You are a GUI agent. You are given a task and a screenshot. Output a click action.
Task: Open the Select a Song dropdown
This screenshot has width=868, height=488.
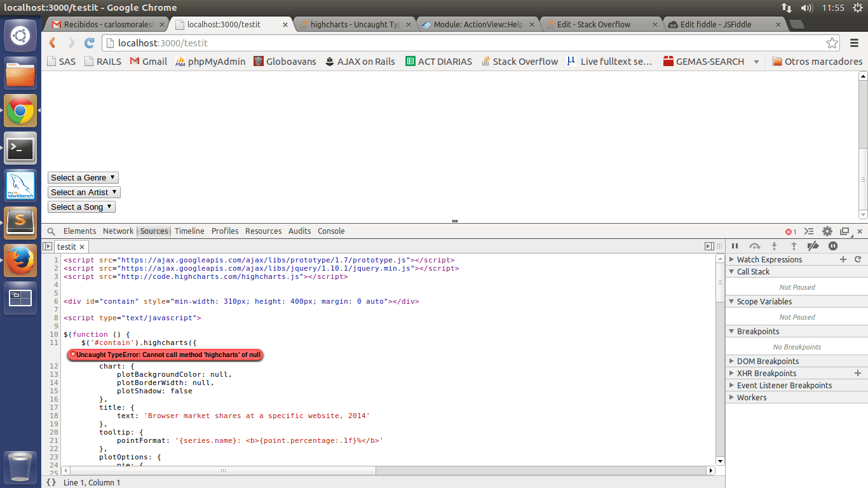[x=81, y=207]
